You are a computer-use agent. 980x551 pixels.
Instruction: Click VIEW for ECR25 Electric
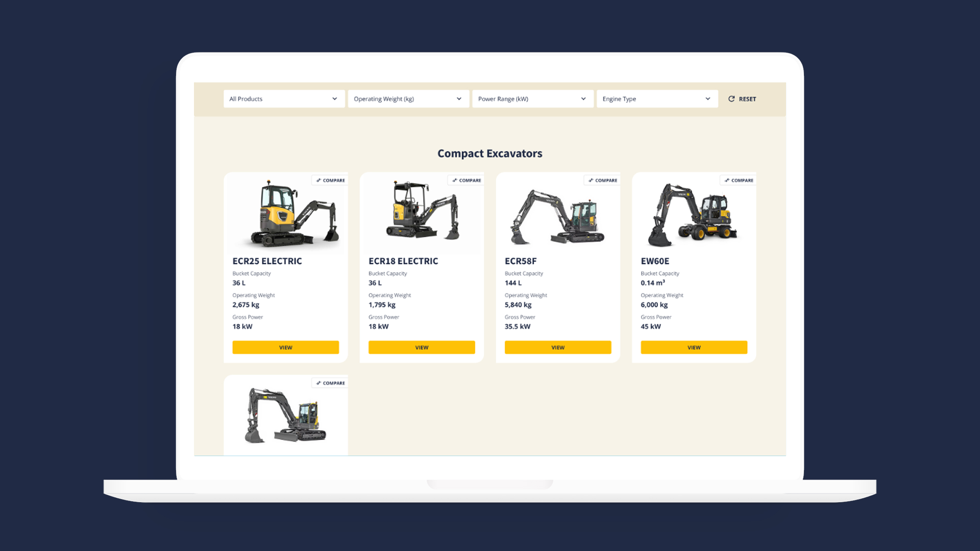click(x=286, y=347)
